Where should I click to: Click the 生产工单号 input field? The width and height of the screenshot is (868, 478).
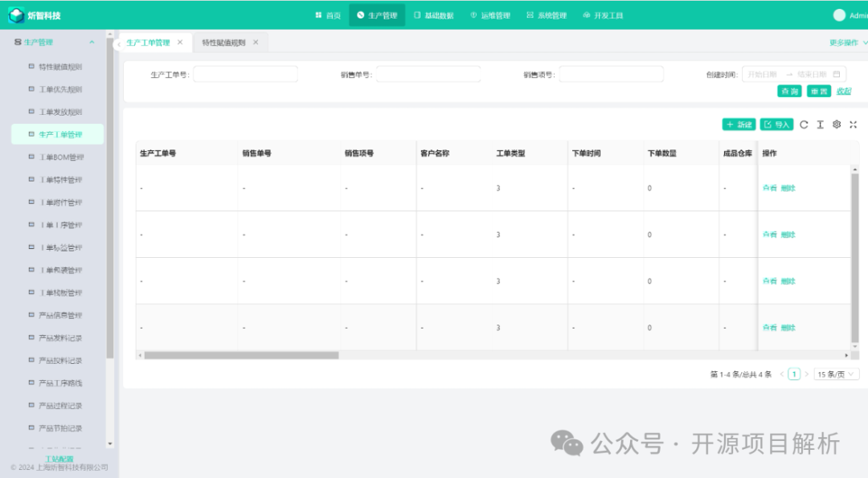point(245,75)
